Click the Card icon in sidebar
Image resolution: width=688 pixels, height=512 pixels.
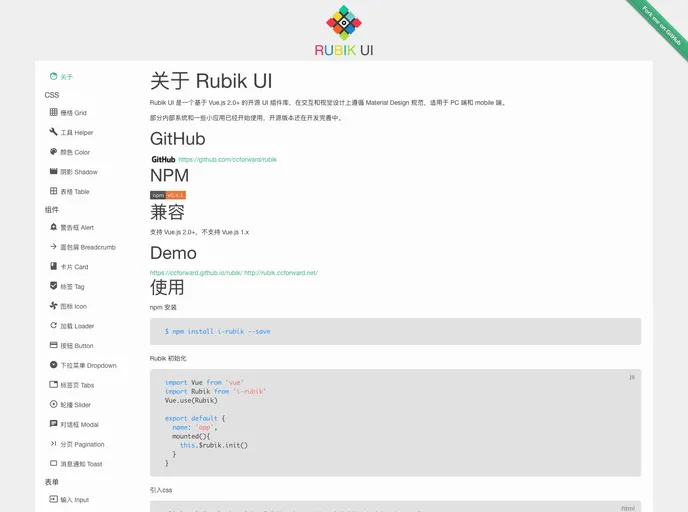click(54, 266)
